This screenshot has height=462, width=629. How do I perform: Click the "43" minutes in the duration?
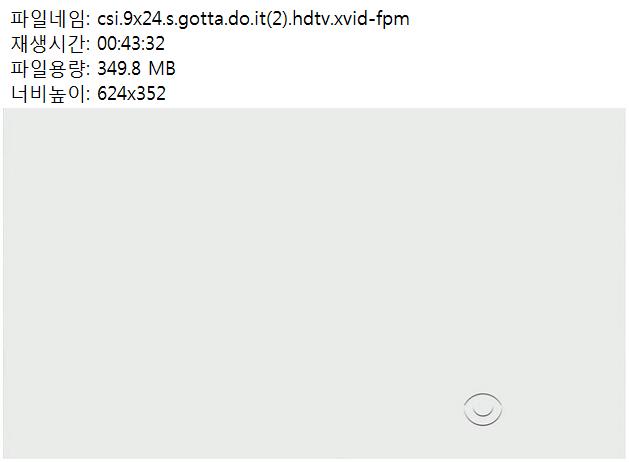pos(131,44)
